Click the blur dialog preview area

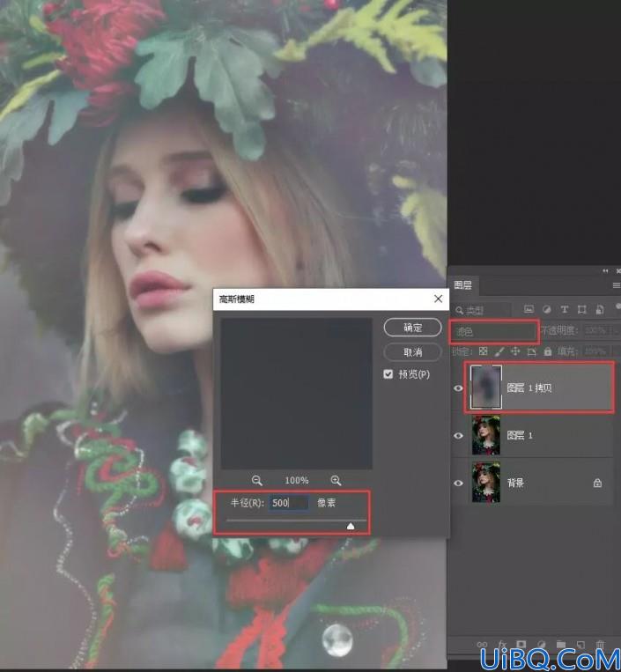tap(296, 394)
